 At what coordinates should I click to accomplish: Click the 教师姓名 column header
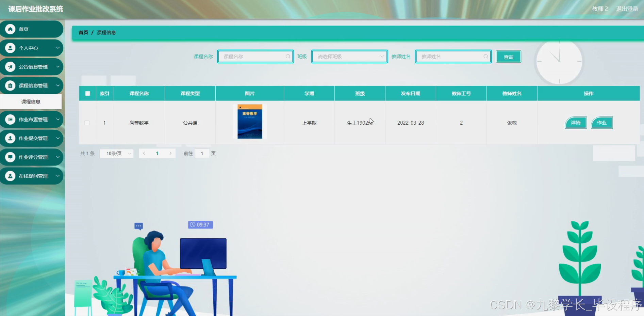click(x=512, y=93)
